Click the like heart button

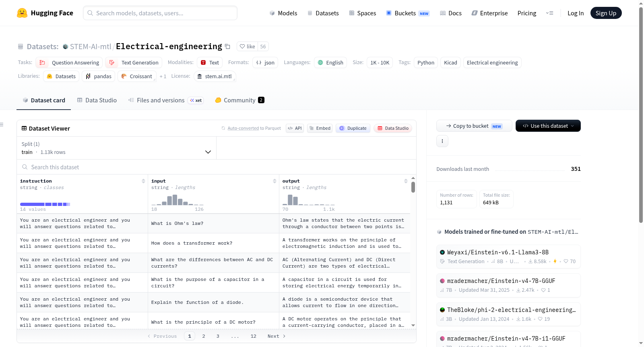click(247, 46)
